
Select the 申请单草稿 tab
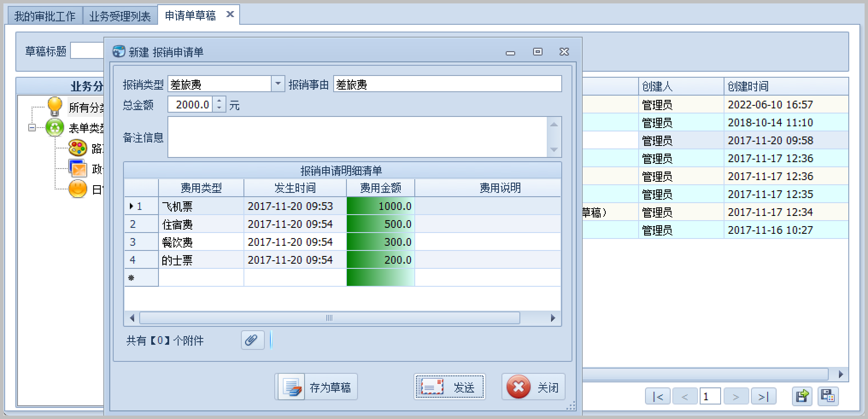191,15
